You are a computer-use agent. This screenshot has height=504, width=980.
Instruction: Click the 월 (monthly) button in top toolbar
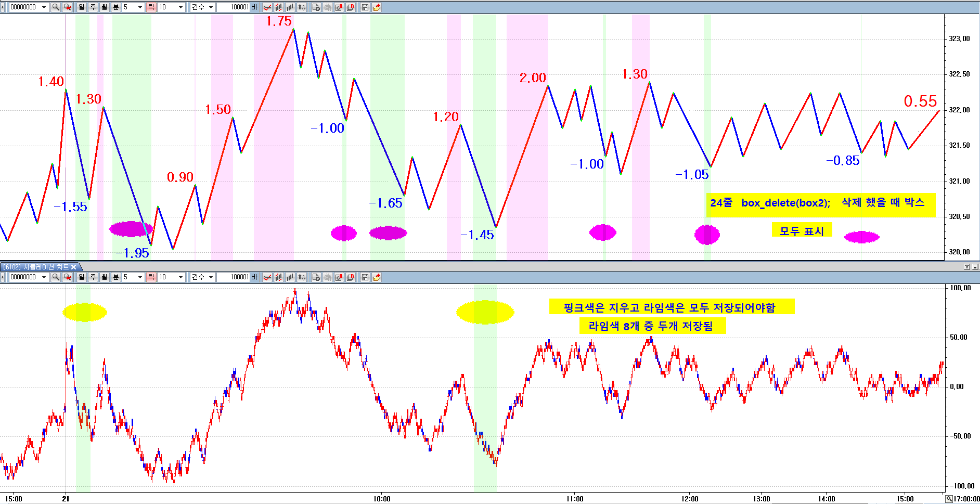(x=105, y=7)
